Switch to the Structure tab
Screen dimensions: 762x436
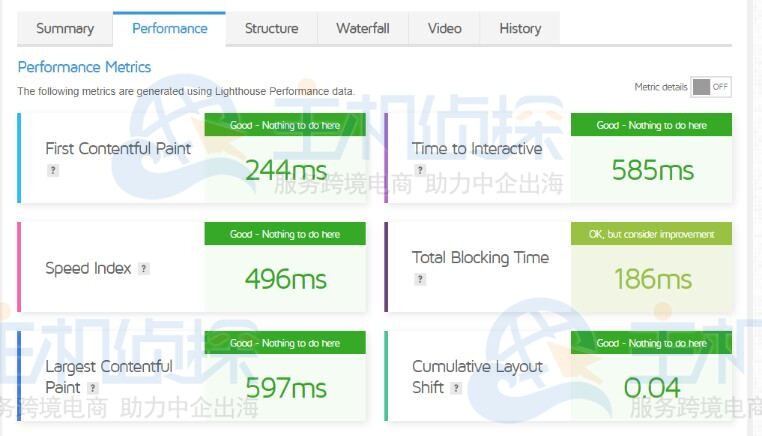pos(271,29)
